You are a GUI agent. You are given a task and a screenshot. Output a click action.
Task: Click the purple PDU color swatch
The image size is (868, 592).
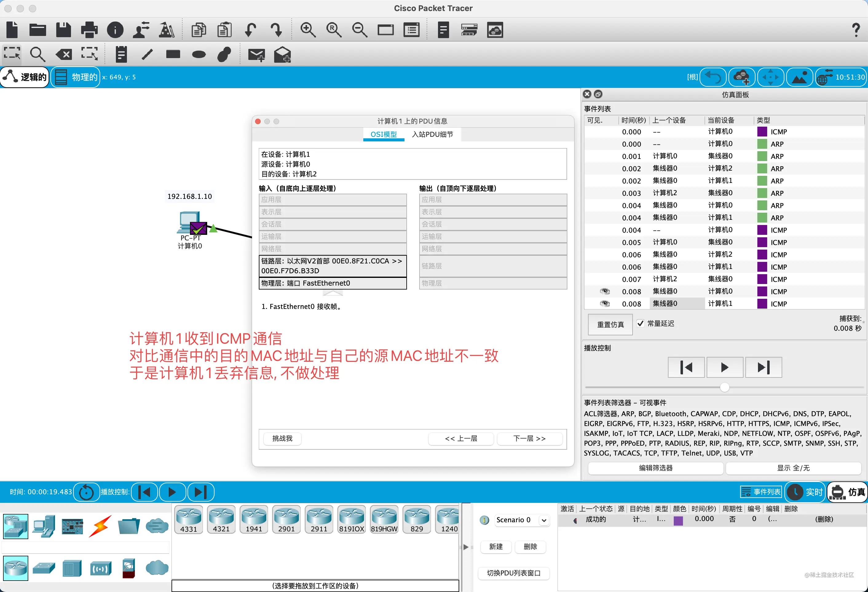coord(678,520)
